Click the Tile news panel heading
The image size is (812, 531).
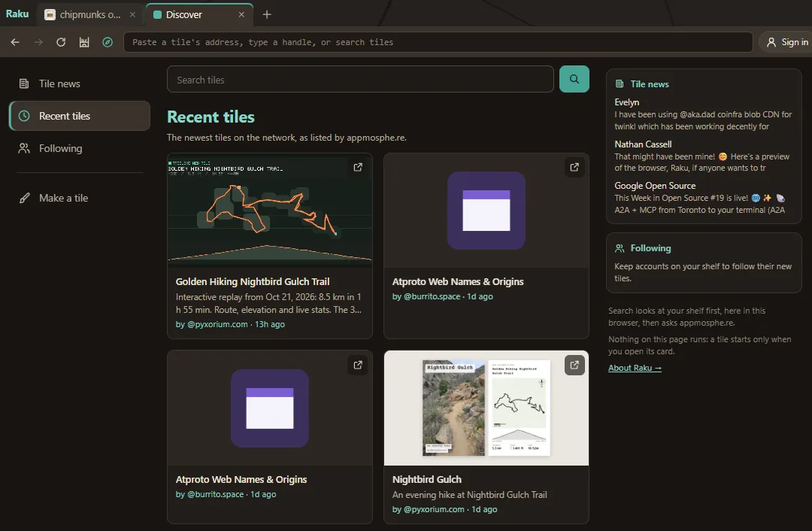[x=650, y=84]
